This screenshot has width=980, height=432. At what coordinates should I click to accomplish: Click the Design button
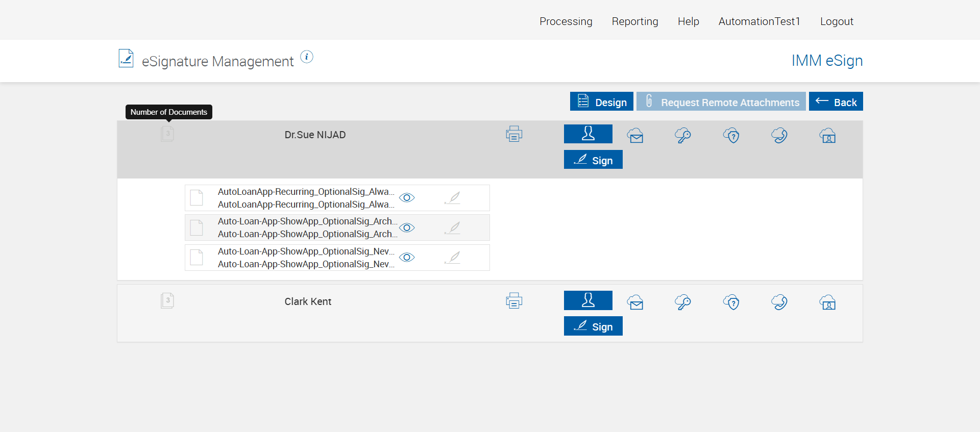(x=601, y=101)
